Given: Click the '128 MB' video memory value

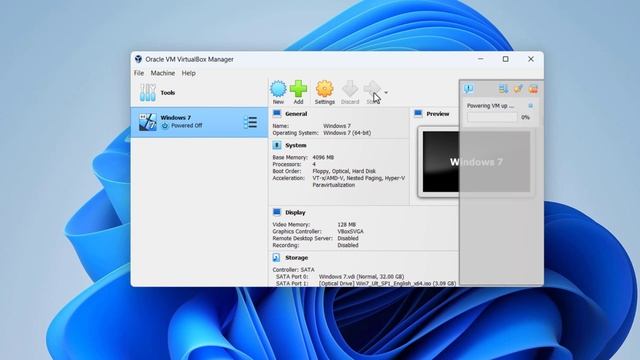Looking at the screenshot, I should click(347, 224).
